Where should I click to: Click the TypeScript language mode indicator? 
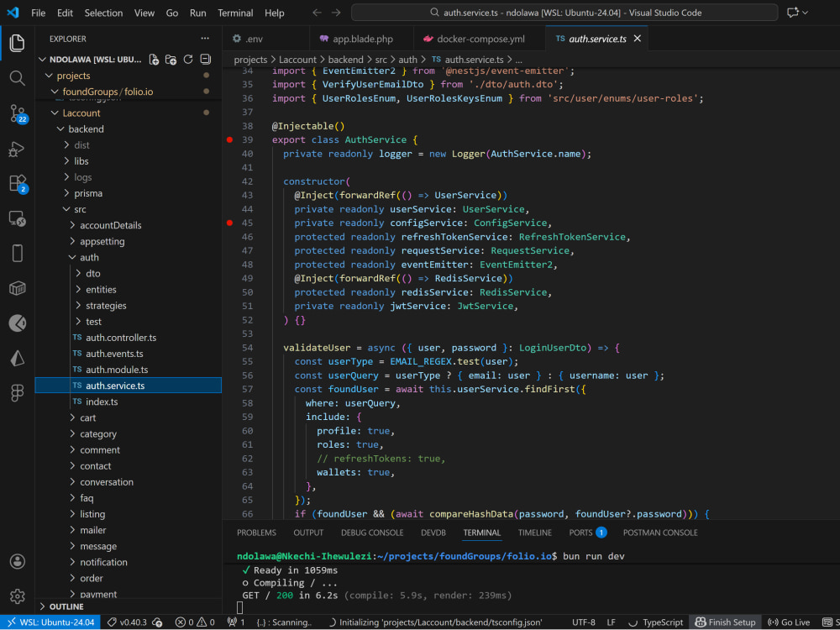tap(663, 622)
